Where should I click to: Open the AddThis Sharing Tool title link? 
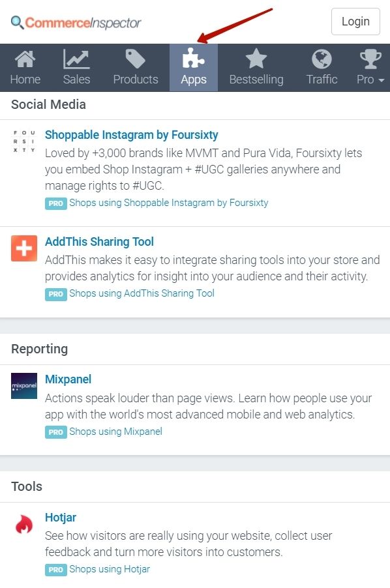coord(99,241)
